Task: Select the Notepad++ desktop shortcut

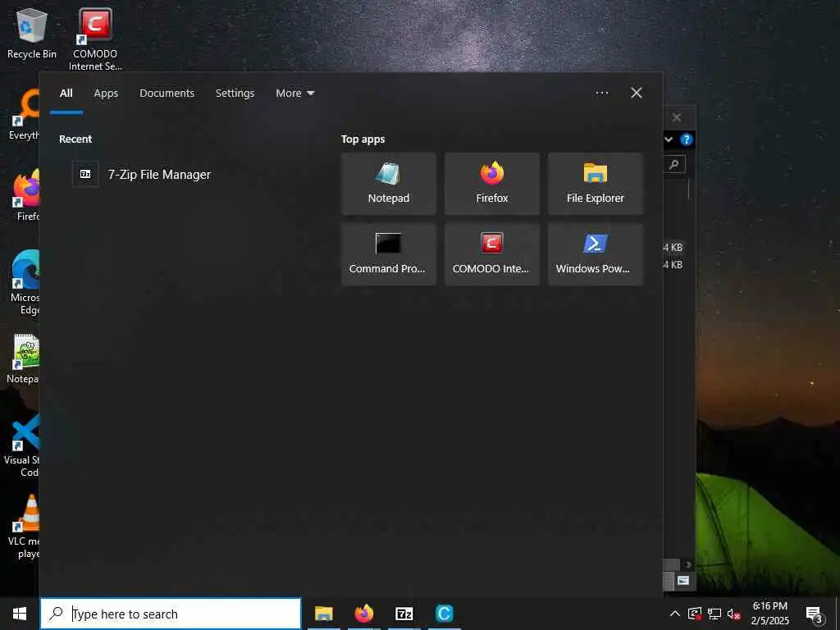Action: (24, 358)
